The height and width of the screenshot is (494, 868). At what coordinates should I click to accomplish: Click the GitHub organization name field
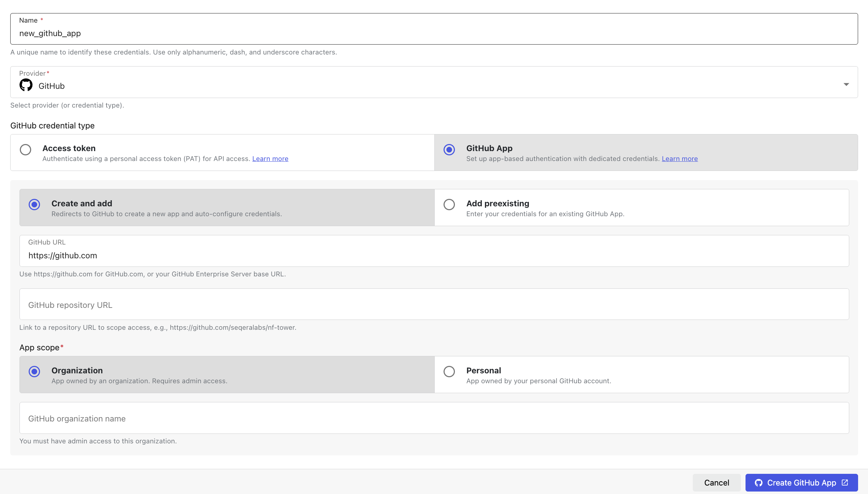(x=425, y=418)
